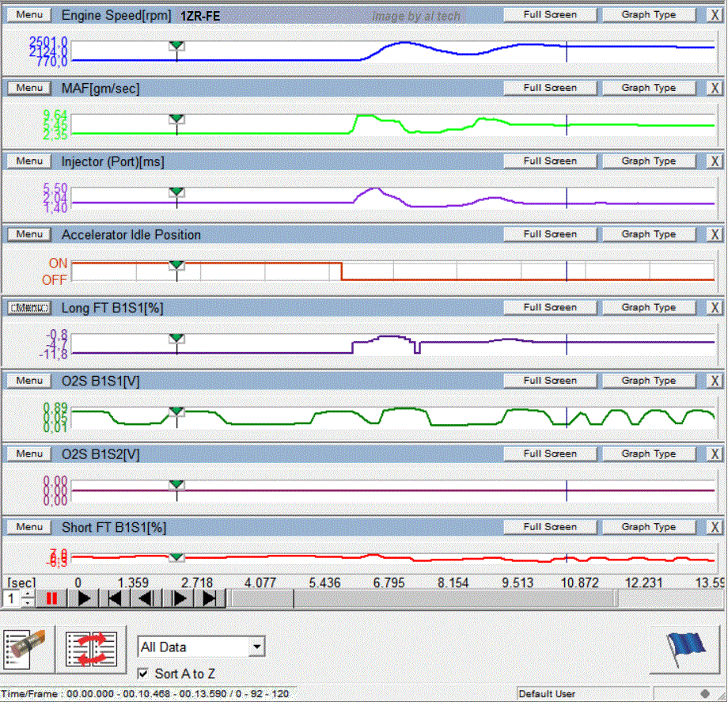The height and width of the screenshot is (702, 728).
Task: Click the eraser clear-data icon
Action: 27,647
